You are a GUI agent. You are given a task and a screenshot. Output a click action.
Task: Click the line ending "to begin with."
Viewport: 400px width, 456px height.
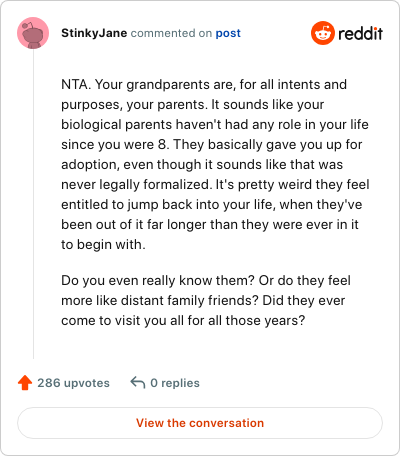point(103,245)
